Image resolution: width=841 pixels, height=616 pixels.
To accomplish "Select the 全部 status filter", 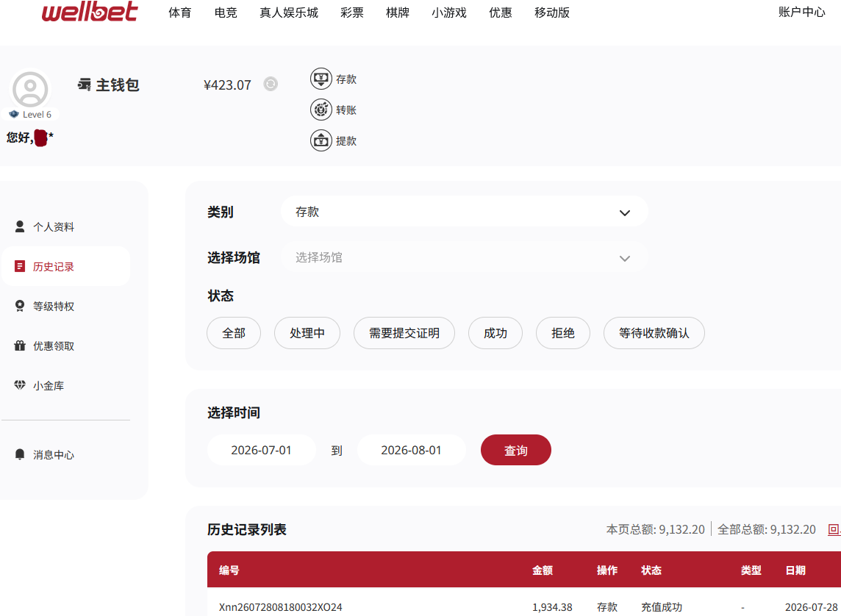I will [x=234, y=333].
